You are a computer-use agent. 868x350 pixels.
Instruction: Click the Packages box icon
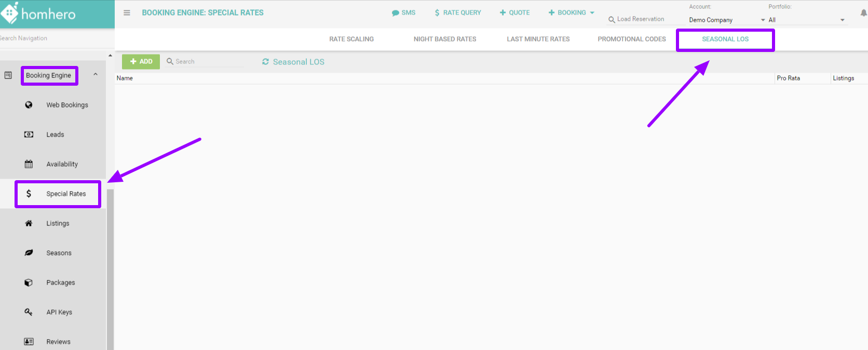[x=29, y=282]
